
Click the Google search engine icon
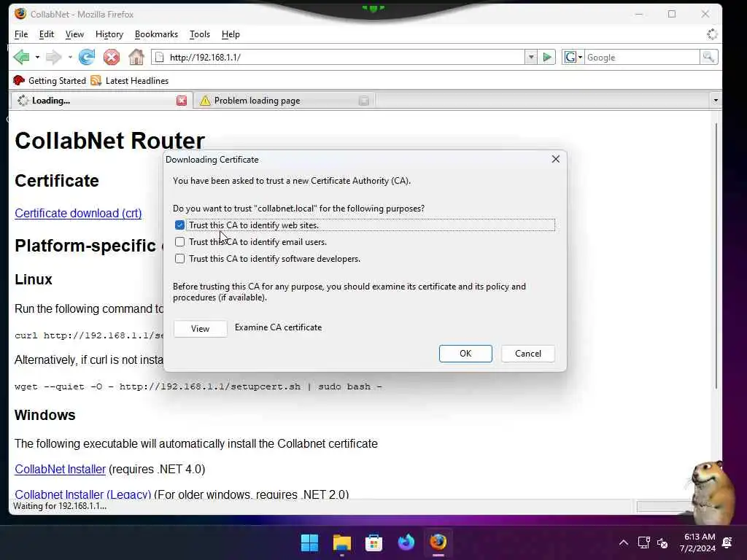tap(570, 57)
